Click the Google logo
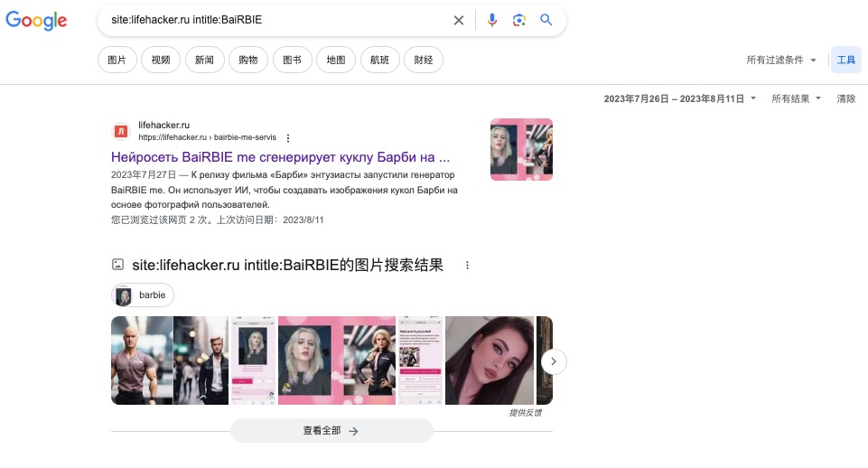 click(x=36, y=21)
